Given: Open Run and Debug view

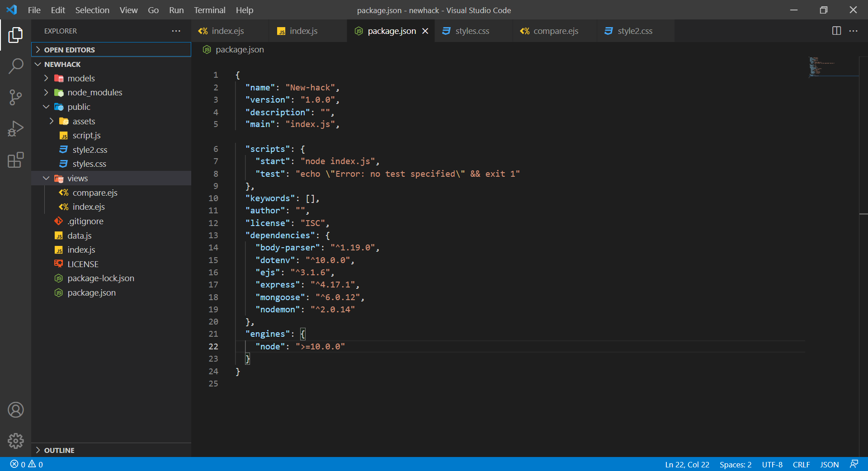Looking at the screenshot, I should click(x=16, y=128).
